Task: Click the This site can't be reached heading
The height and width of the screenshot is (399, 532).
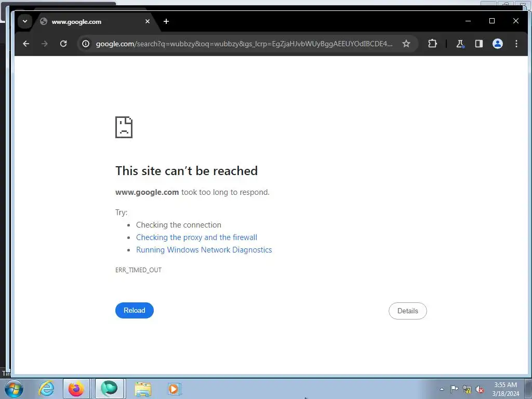Action: click(x=187, y=170)
